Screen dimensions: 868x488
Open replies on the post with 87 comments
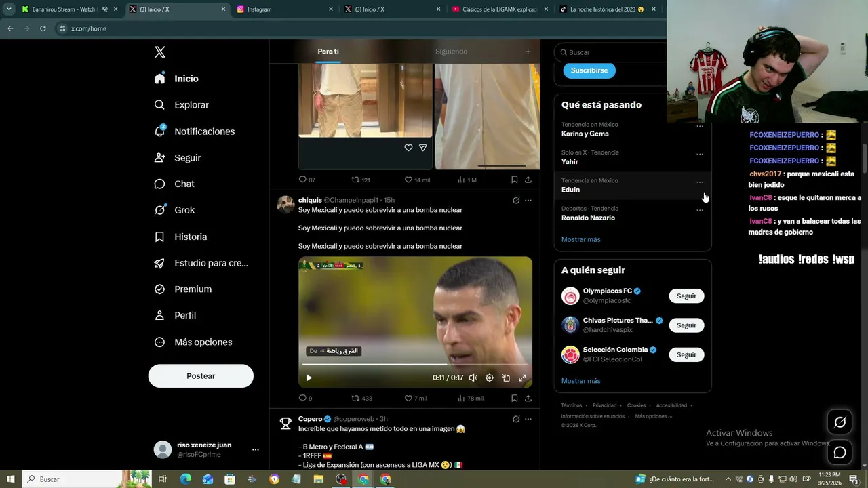coord(307,180)
